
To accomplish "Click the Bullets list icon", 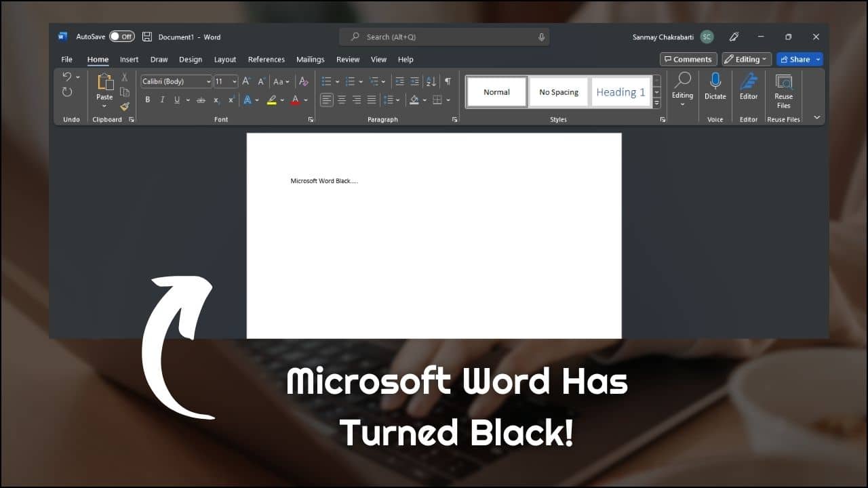I will click(x=326, y=81).
